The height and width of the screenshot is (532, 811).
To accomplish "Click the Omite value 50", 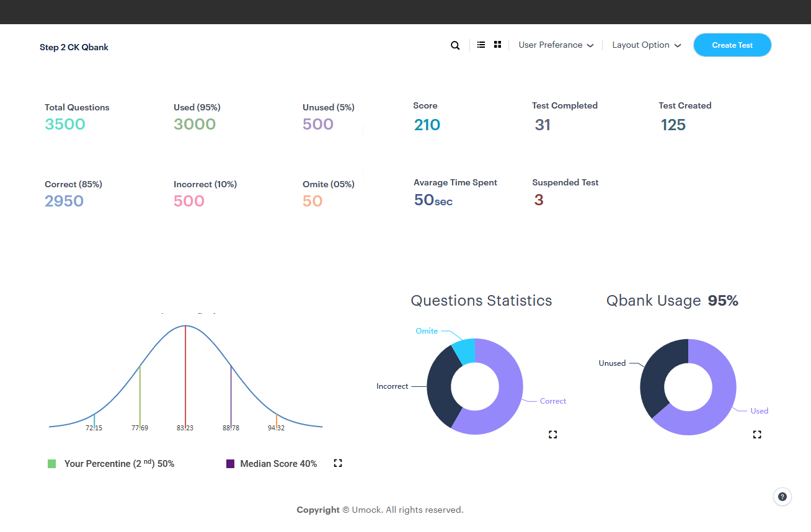I will click(312, 201).
